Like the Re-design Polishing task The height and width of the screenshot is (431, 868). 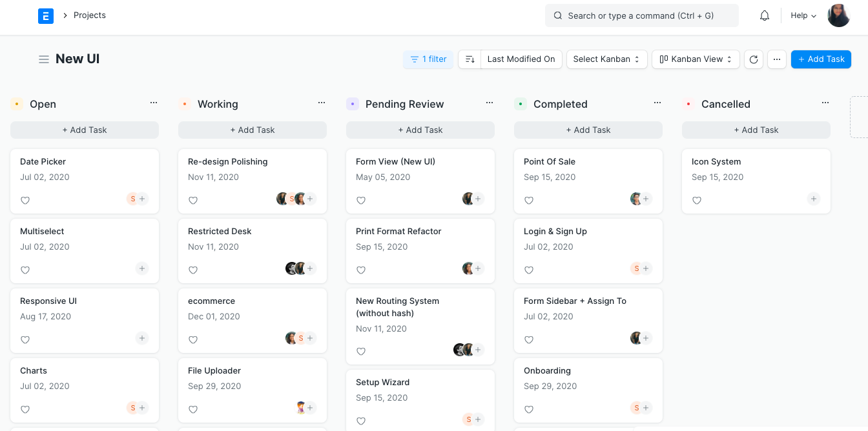193,201
